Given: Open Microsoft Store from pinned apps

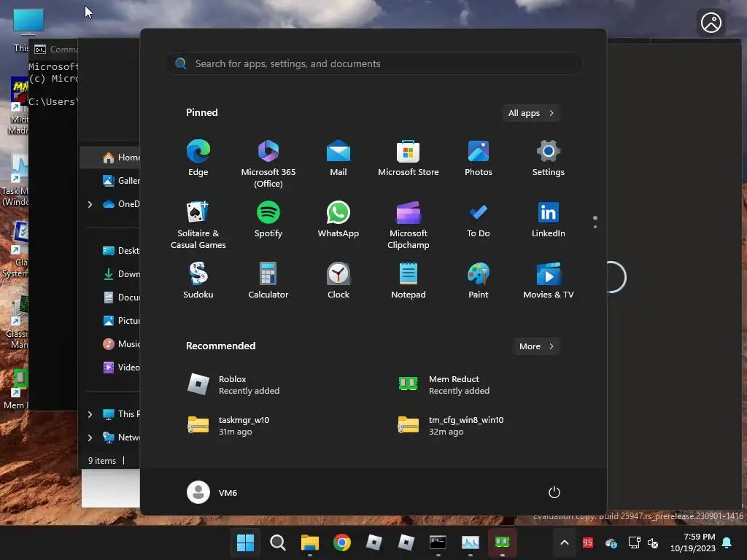Looking at the screenshot, I should tap(409, 158).
